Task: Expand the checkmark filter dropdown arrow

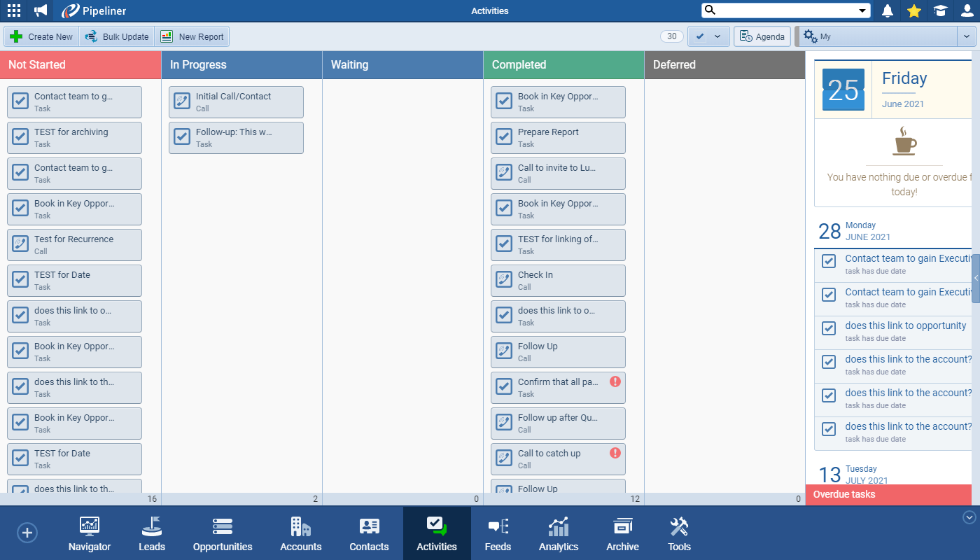Action: (717, 36)
